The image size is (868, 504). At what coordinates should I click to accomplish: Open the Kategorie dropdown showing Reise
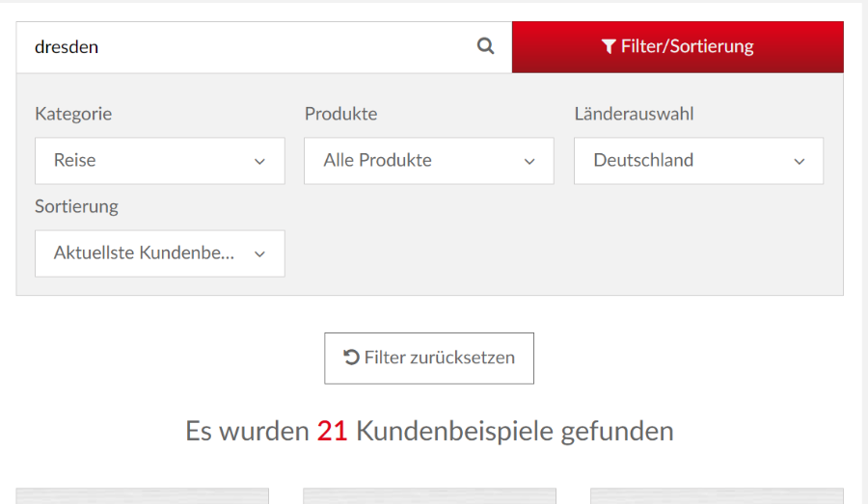160,161
